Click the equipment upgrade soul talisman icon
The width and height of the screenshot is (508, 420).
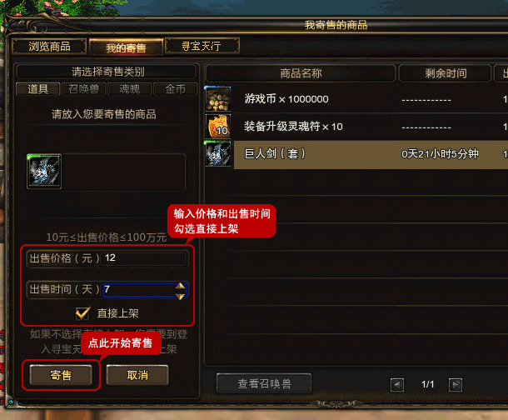(x=218, y=127)
